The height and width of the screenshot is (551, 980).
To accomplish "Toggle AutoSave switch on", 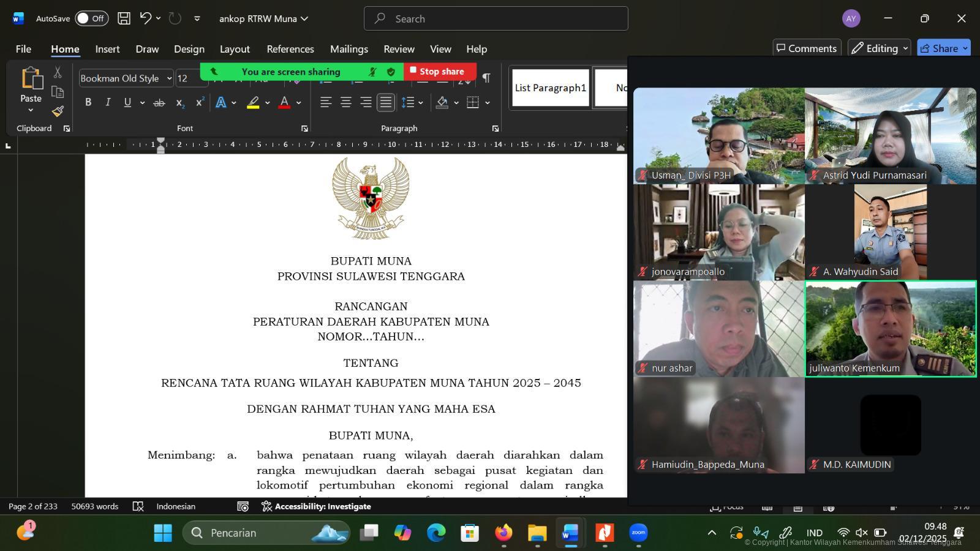I will coord(91,18).
